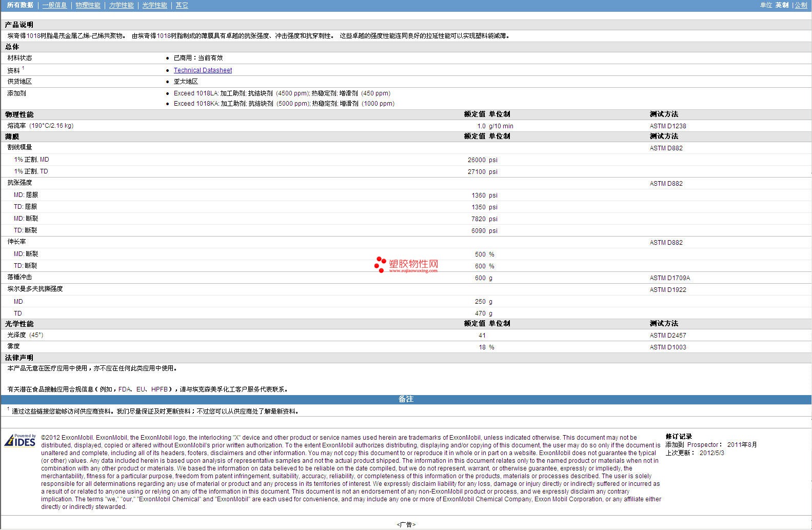Viewport: 812px width, 530px height.
Task: Select the 埃尔曼多夫抗撕强度 row label
Action: [35, 289]
